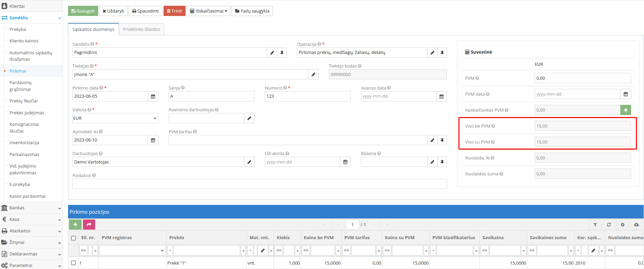The width and height of the screenshot is (644, 269).
Task: Click the Išsaugoti save button
Action: tap(83, 11)
